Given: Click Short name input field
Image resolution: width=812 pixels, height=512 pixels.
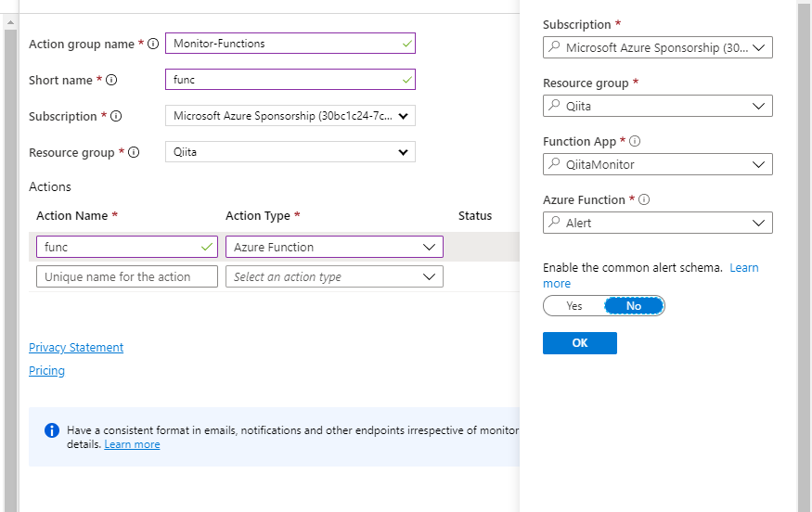Looking at the screenshot, I should 290,80.
